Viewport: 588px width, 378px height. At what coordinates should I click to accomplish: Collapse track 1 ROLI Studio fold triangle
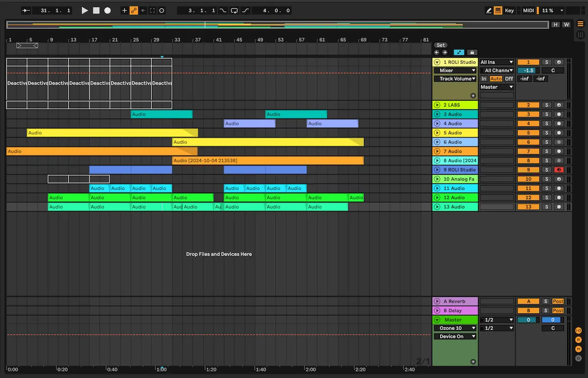[x=438, y=62]
